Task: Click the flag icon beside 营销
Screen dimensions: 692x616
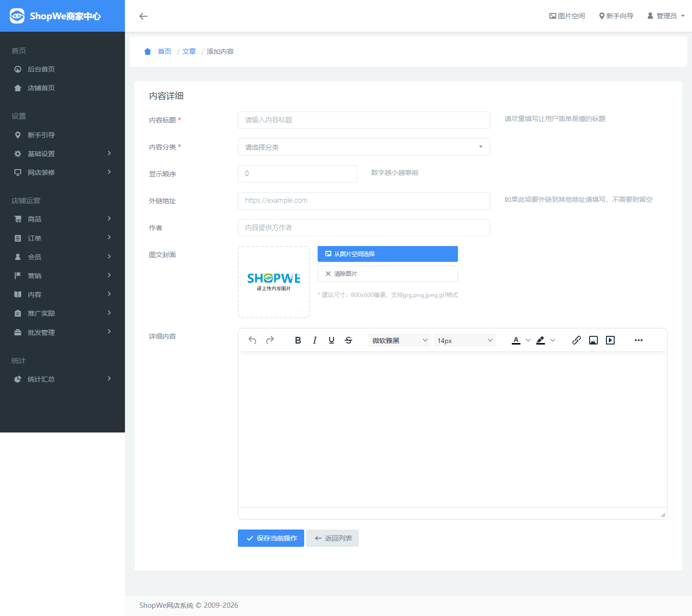Action: [18, 276]
